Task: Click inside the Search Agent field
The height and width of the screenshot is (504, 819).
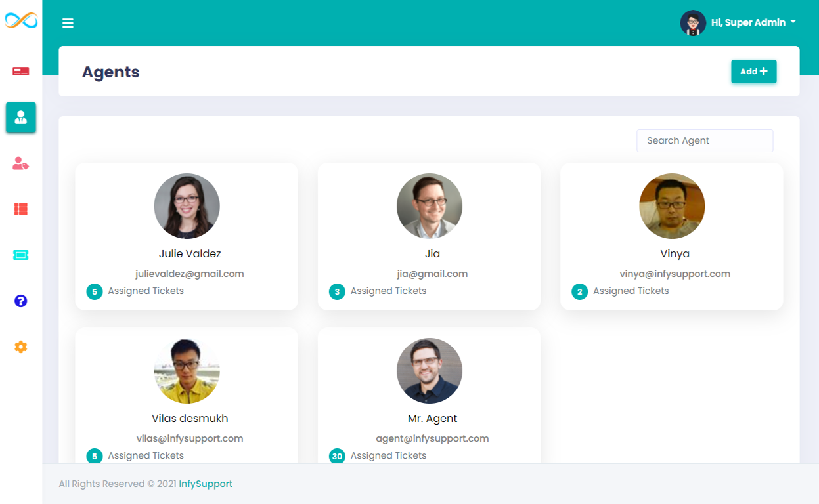Action: 704,140
